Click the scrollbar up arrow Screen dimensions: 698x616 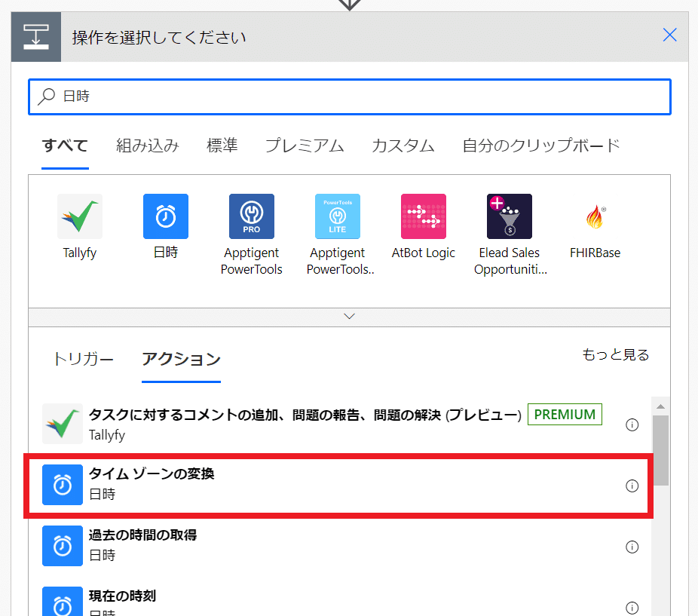(660, 406)
